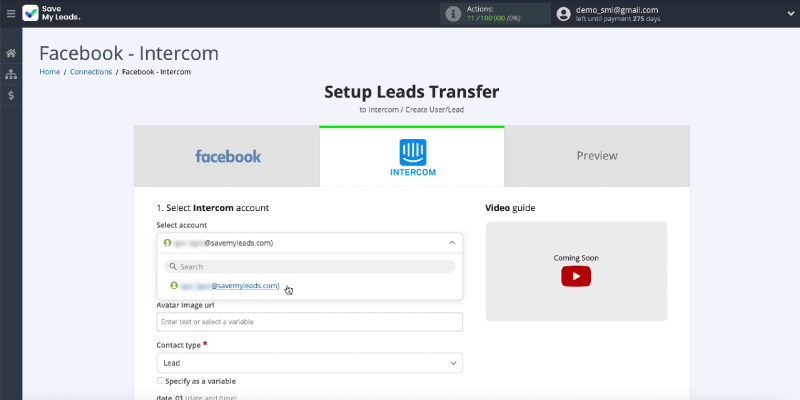Open the Contact type dropdown

click(309, 363)
